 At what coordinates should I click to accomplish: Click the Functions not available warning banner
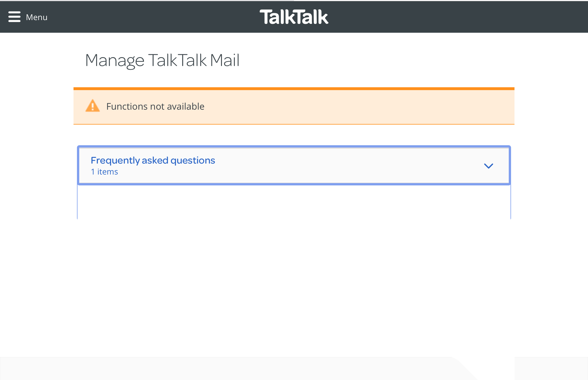tap(294, 106)
